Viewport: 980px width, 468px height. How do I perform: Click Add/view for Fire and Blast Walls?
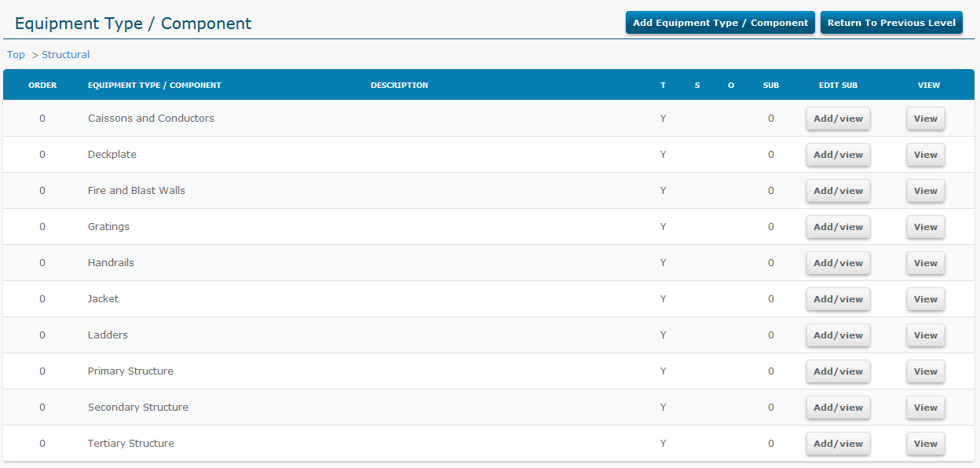tap(838, 190)
